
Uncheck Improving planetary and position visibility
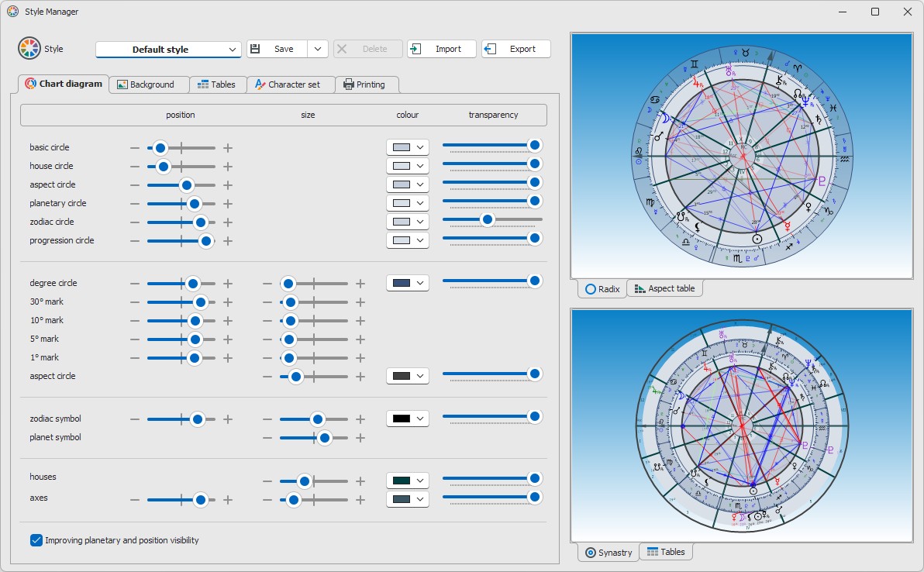click(36, 540)
